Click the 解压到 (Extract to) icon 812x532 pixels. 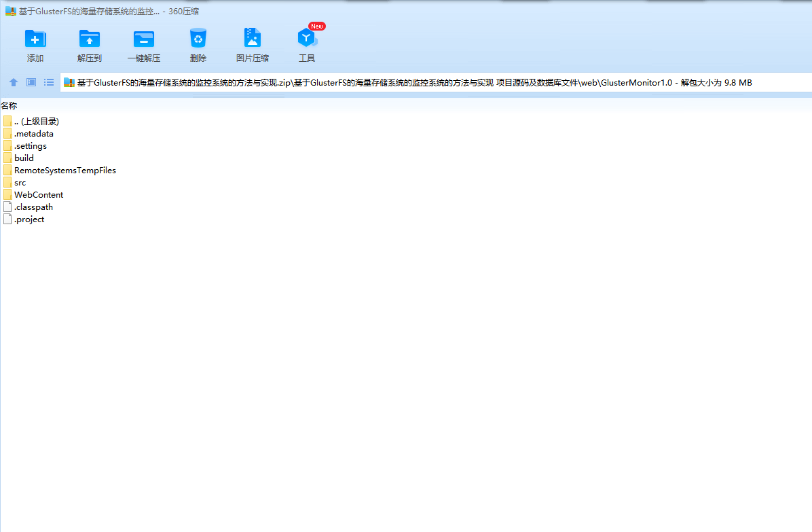pos(89,39)
